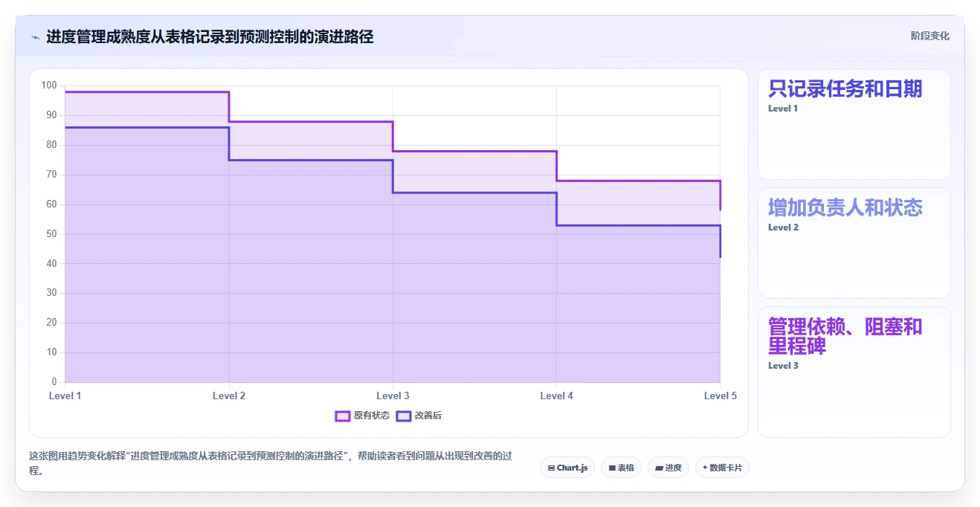The image size is (980, 507).
Task: Click the trend icon beside the chart title
Action: (x=35, y=36)
